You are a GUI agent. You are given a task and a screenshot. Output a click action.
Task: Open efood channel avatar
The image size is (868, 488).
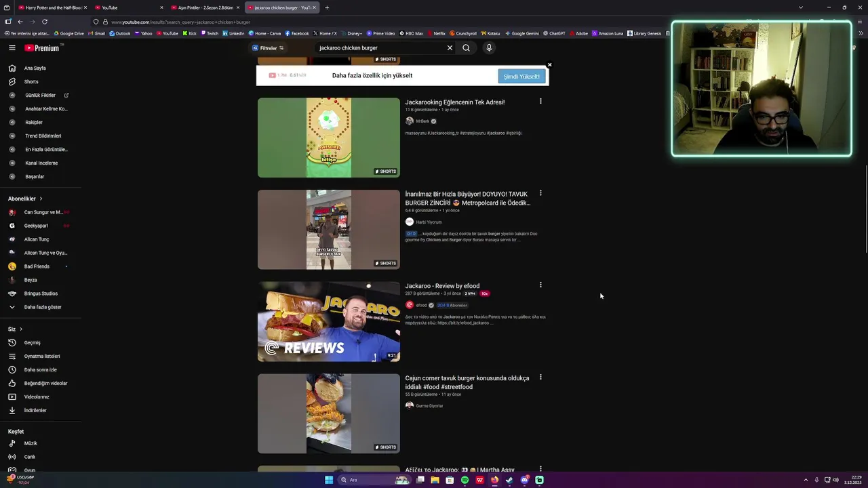click(x=410, y=305)
